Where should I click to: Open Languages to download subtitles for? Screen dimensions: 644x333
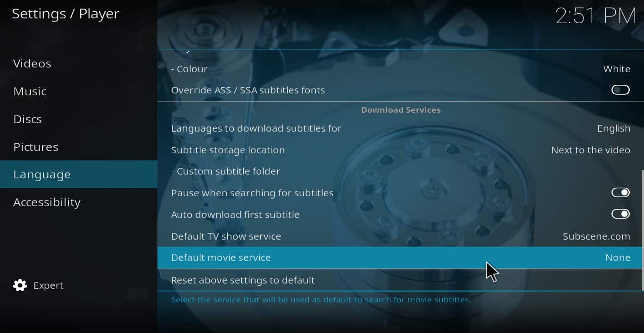point(400,128)
